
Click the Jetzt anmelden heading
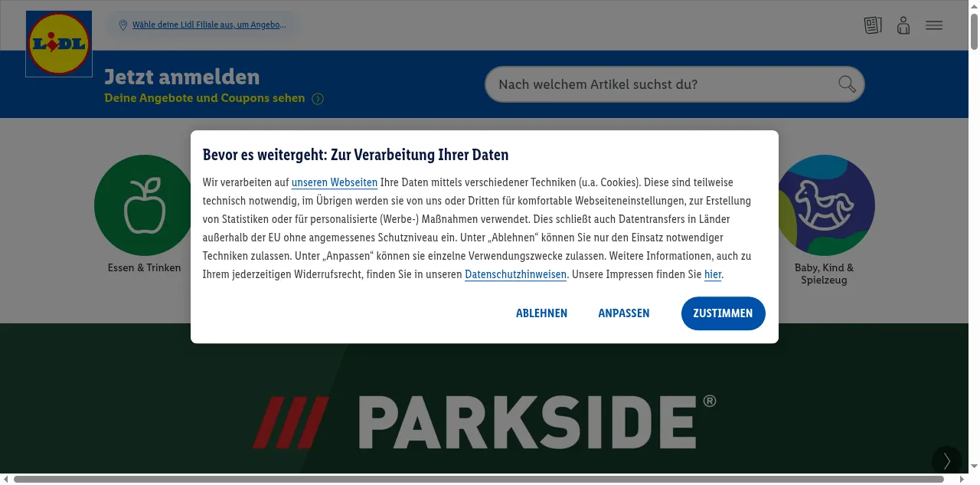coord(182,77)
